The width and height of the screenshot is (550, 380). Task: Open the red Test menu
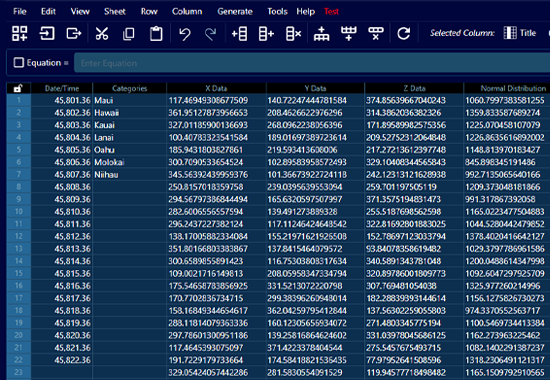331,11
